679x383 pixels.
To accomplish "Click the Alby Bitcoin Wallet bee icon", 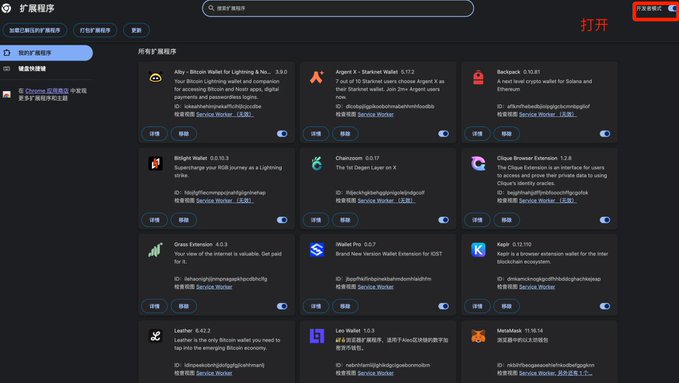I will coord(155,77).
